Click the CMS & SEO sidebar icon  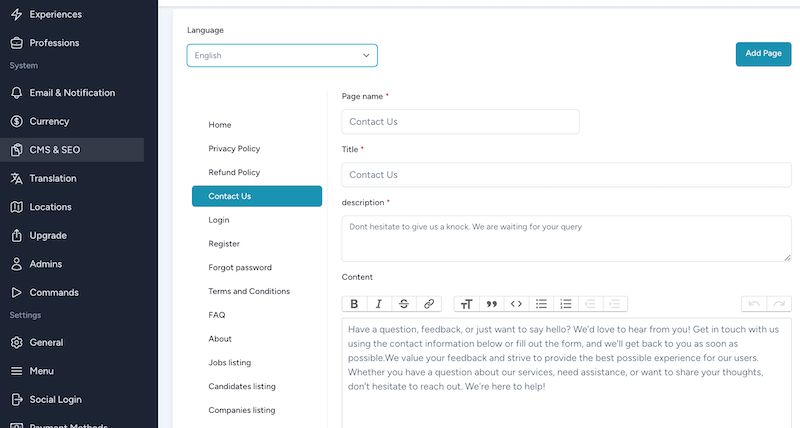tap(16, 150)
